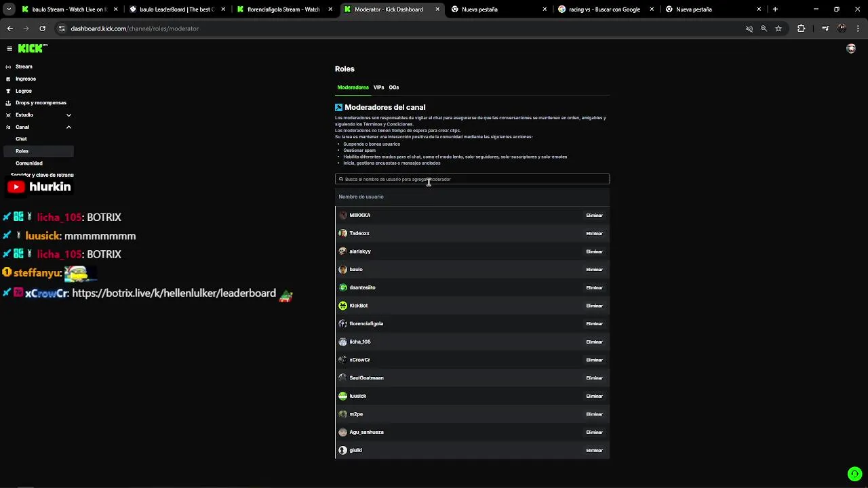Open a new browser tab with plus
868x488 pixels.
click(x=775, y=9)
